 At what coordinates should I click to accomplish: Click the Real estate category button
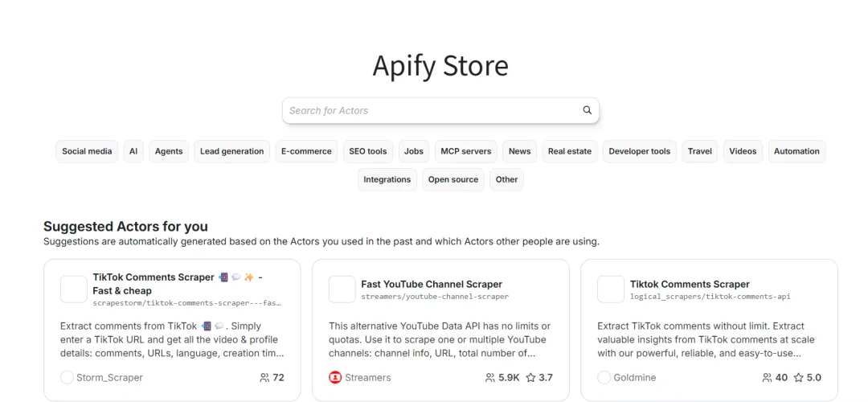click(x=569, y=151)
